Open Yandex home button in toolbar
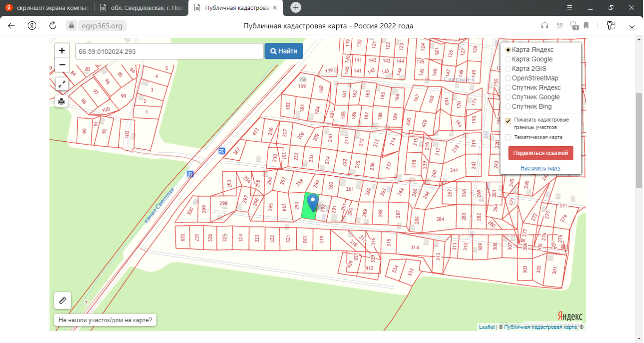Viewport: 644px width, 343px height. [x=32, y=26]
